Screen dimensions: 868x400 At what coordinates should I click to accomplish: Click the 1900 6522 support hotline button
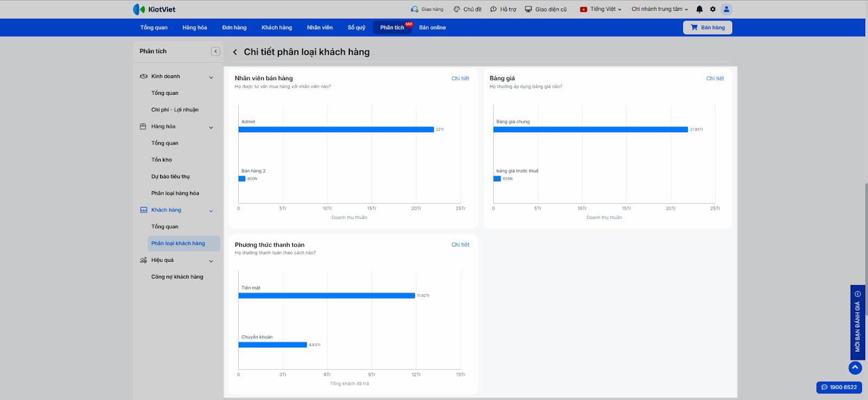pyautogui.click(x=839, y=387)
